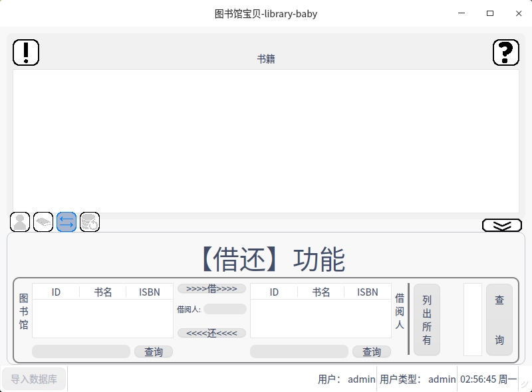The width and height of the screenshot is (532, 392).
Task: Switch to the user management icon
Action: pyautogui.click(x=21, y=222)
